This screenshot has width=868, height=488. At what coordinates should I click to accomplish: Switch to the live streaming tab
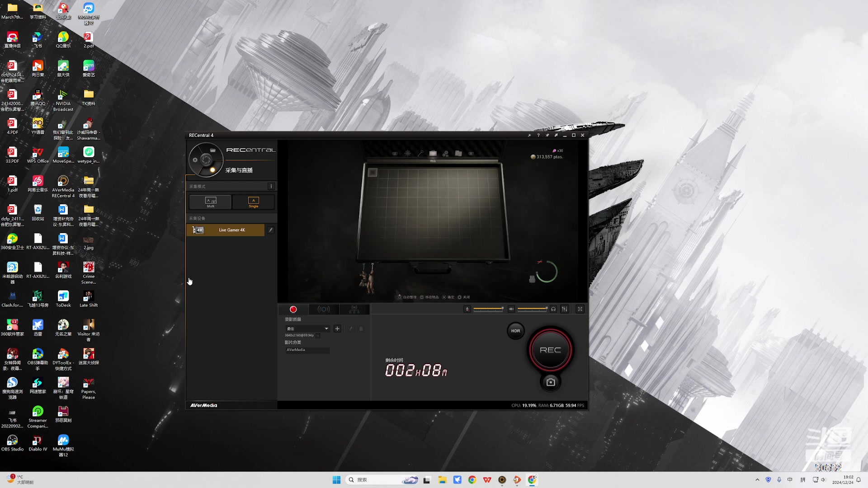[x=324, y=309]
